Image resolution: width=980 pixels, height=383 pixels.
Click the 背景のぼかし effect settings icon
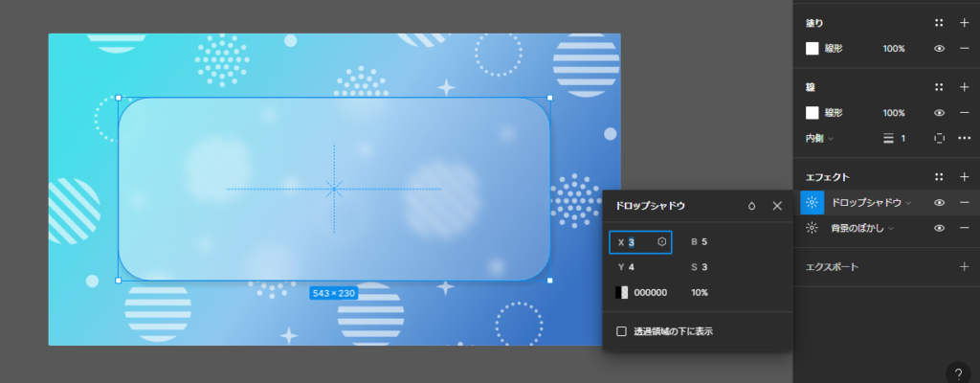pyautogui.click(x=812, y=228)
